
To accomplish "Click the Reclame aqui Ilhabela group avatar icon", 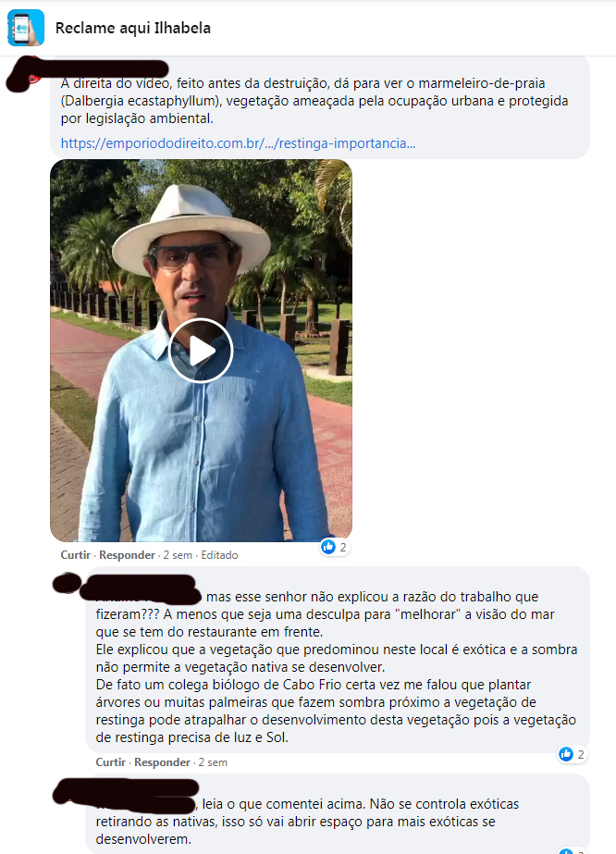I will [26, 28].
